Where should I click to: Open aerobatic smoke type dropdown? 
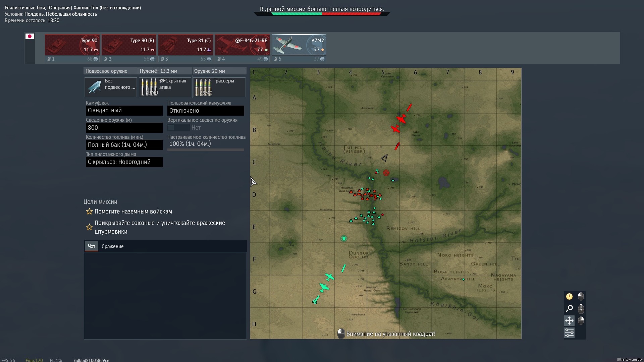click(x=124, y=162)
